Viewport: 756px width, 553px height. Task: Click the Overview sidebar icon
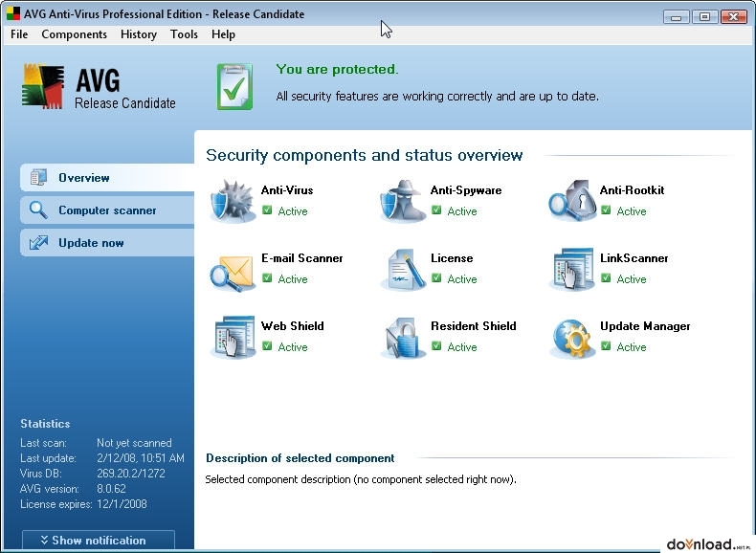click(38, 177)
